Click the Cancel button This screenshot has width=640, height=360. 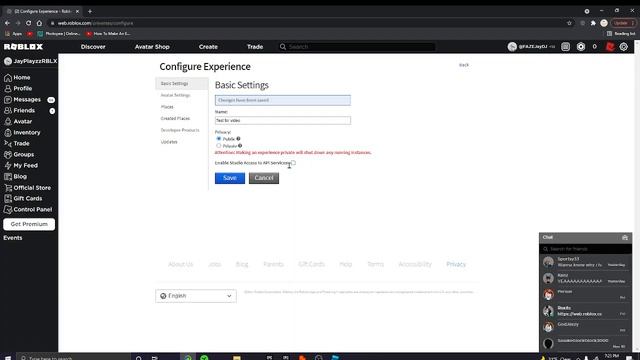(x=264, y=178)
